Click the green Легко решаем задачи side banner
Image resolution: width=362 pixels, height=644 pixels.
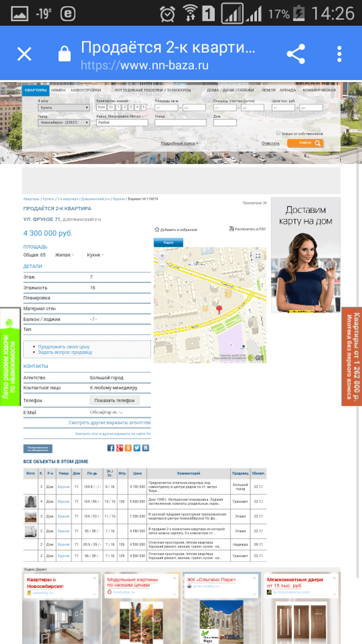(x=10, y=357)
